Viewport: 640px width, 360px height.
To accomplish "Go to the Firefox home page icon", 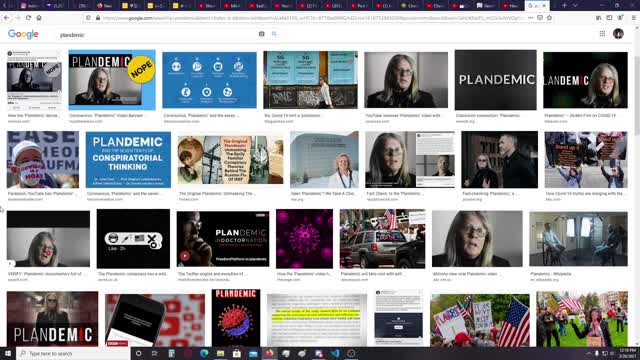I will point(39,18).
